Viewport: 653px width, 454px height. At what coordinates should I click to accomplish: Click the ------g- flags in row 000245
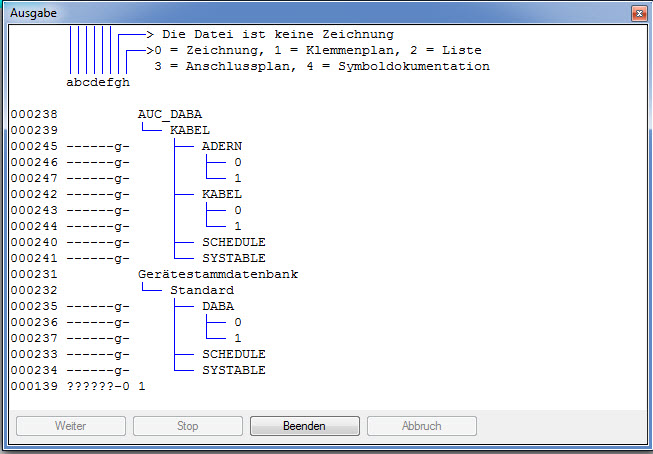[98, 146]
